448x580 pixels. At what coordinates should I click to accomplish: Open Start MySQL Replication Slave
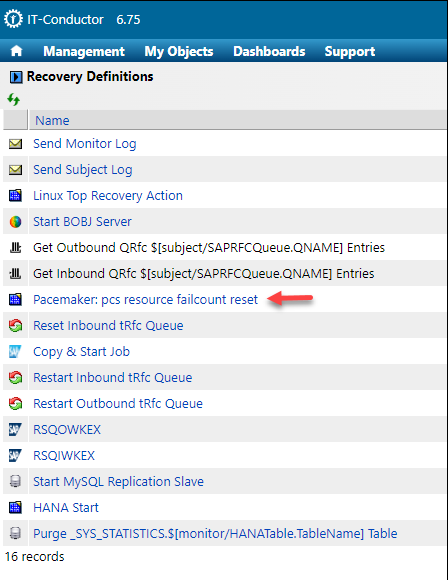click(x=118, y=482)
